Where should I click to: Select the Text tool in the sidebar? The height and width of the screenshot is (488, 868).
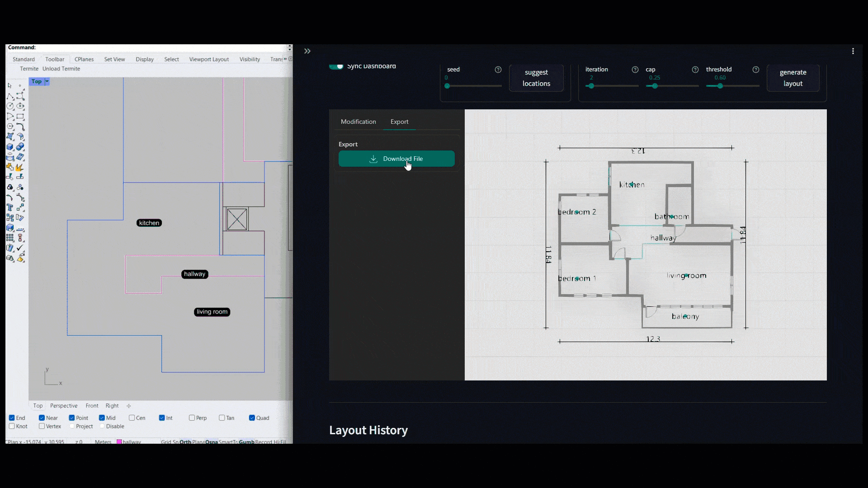coord(9,207)
